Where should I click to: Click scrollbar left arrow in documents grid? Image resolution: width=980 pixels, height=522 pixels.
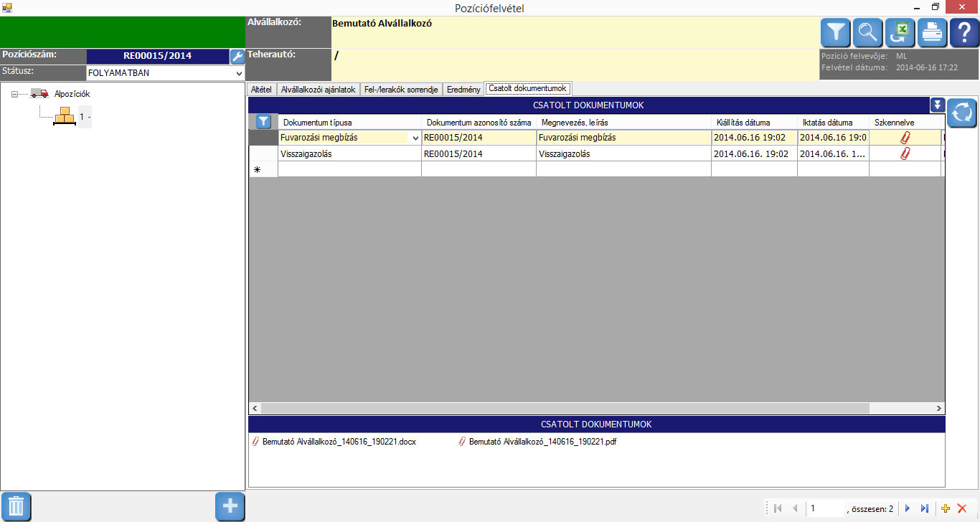[255, 408]
